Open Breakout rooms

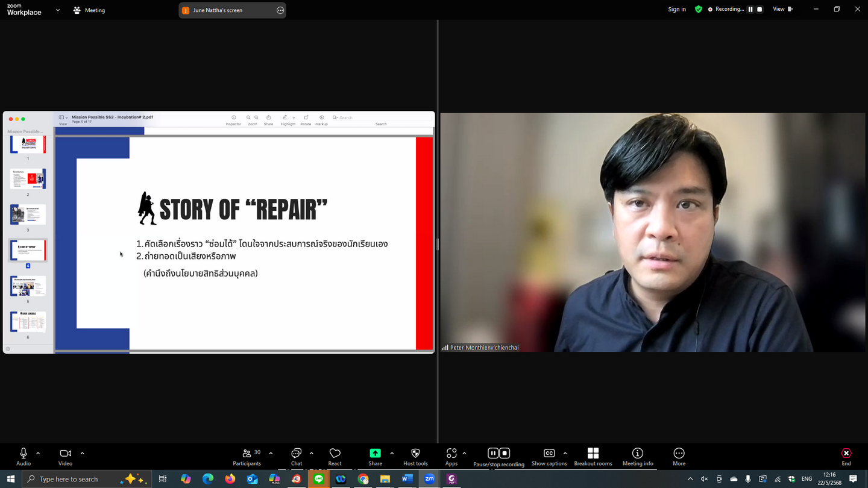(593, 457)
